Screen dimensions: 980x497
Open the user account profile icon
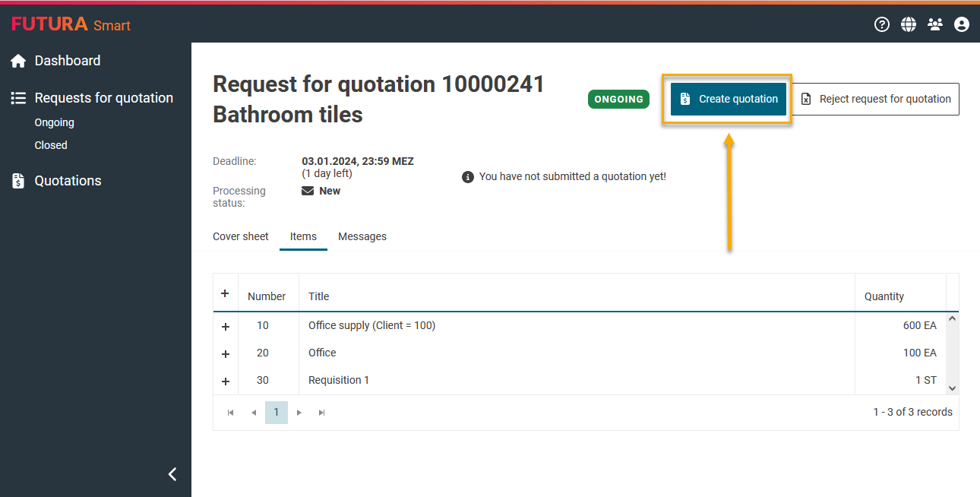coord(962,24)
